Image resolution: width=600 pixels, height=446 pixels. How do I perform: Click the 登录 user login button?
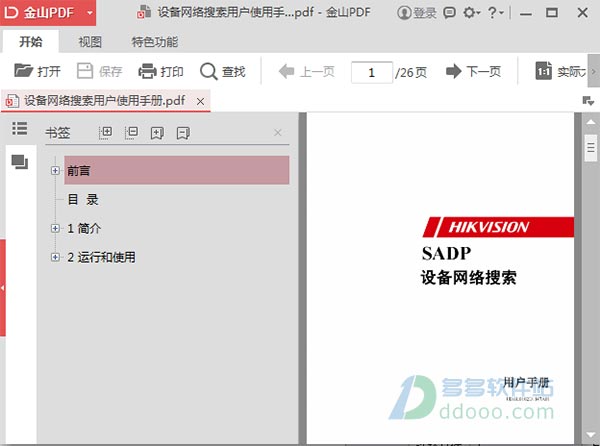coord(417,13)
